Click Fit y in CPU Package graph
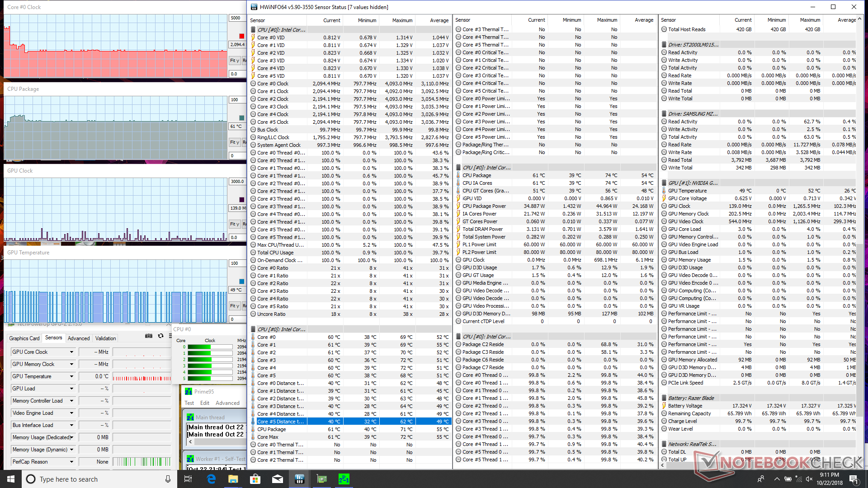 pyautogui.click(x=235, y=142)
